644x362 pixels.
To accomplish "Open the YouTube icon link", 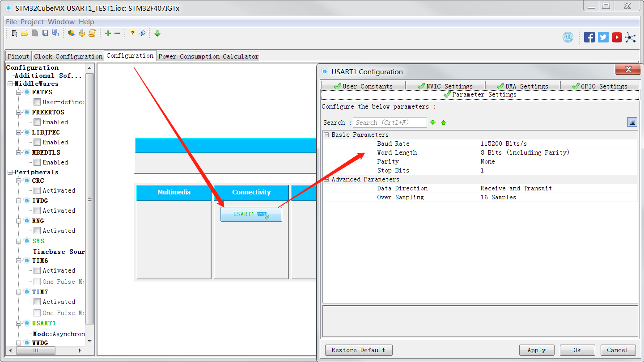I will [617, 37].
